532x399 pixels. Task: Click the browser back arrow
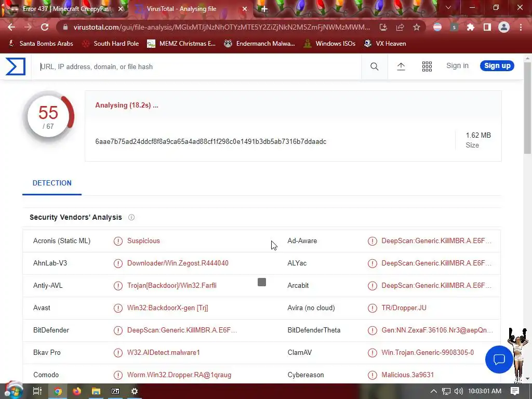click(x=11, y=27)
